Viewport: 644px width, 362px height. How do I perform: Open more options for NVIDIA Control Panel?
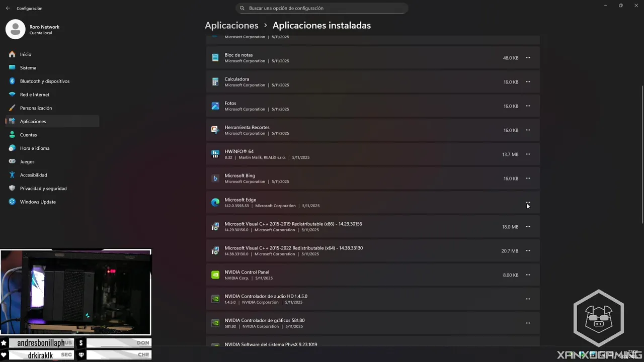point(528,275)
